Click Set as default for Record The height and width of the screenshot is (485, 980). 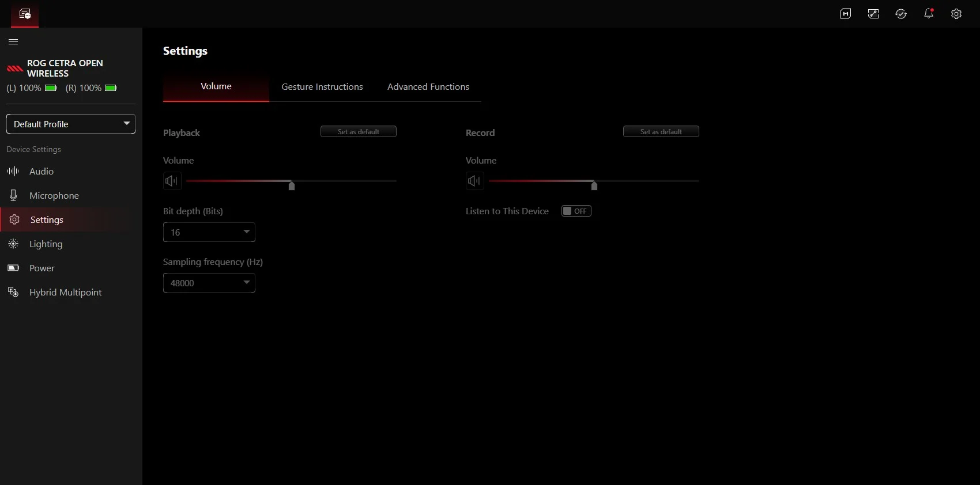click(x=661, y=131)
